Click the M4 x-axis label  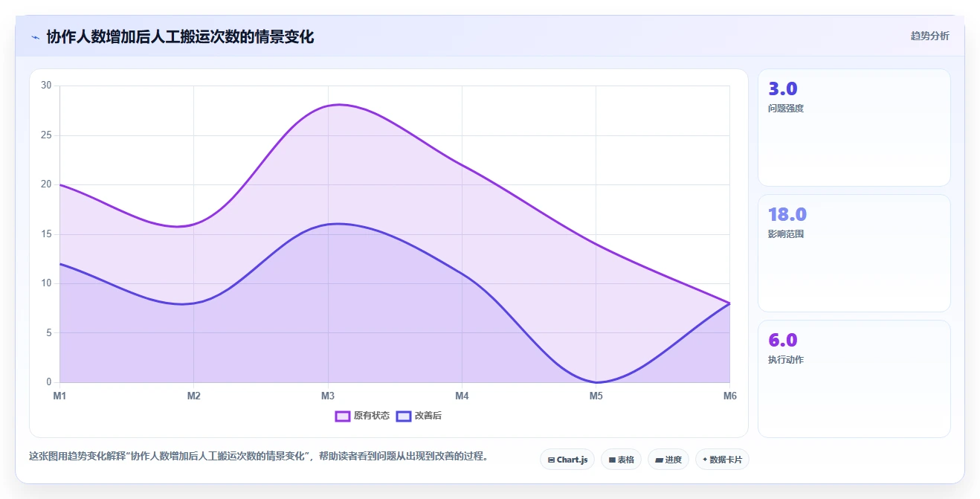(462, 396)
